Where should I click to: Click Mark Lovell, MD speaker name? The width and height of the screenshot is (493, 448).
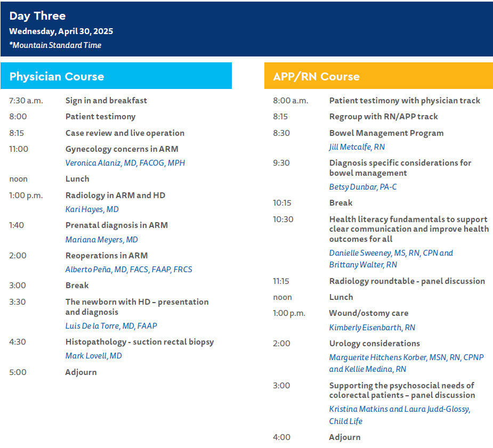tap(94, 356)
